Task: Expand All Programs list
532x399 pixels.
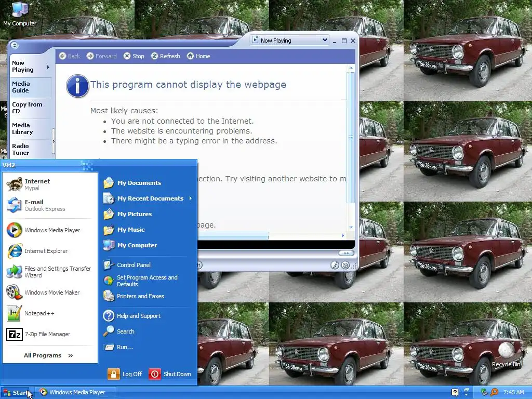Action: 48,355
